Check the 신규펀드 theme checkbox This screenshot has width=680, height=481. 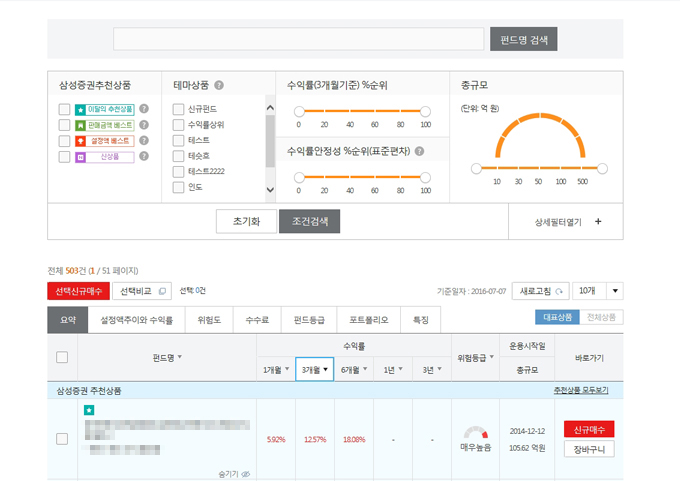tap(178, 109)
